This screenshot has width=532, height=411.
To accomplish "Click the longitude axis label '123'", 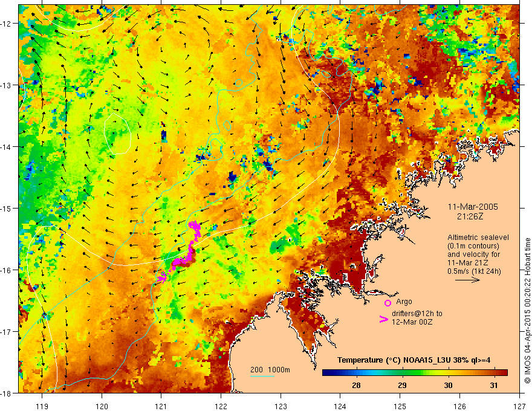I will [281, 406].
